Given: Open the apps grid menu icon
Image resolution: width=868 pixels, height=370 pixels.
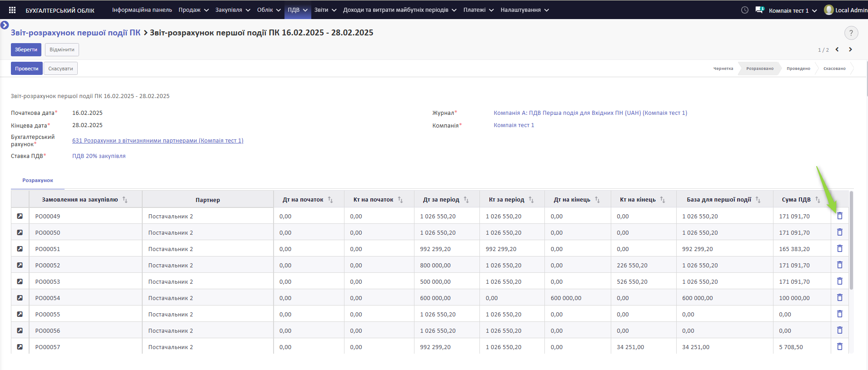Looking at the screenshot, I should (12, 10).
